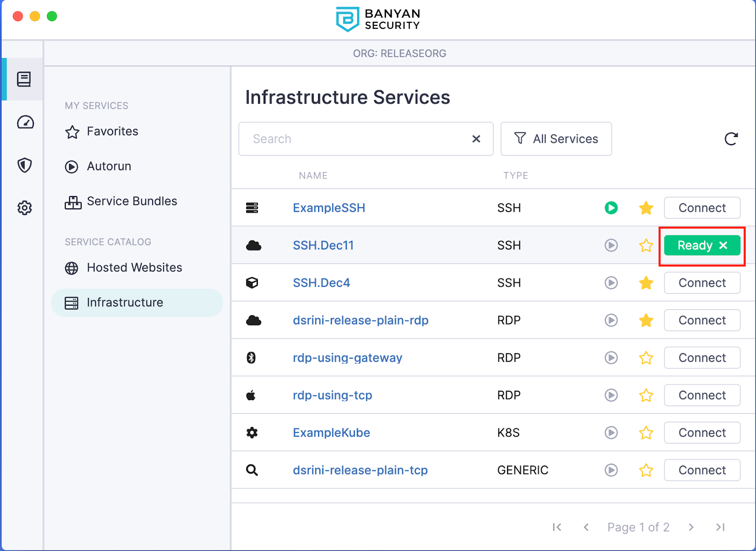Go to previous page of services
The image size is (756, 551).
click(x=586, y=527)
